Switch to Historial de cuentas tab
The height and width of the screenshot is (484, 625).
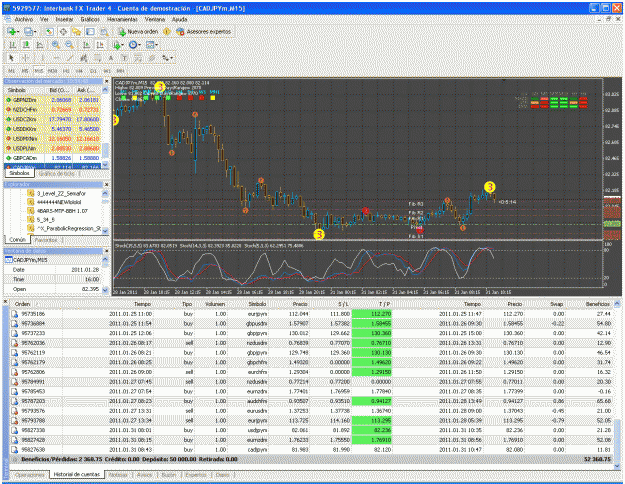77,474
